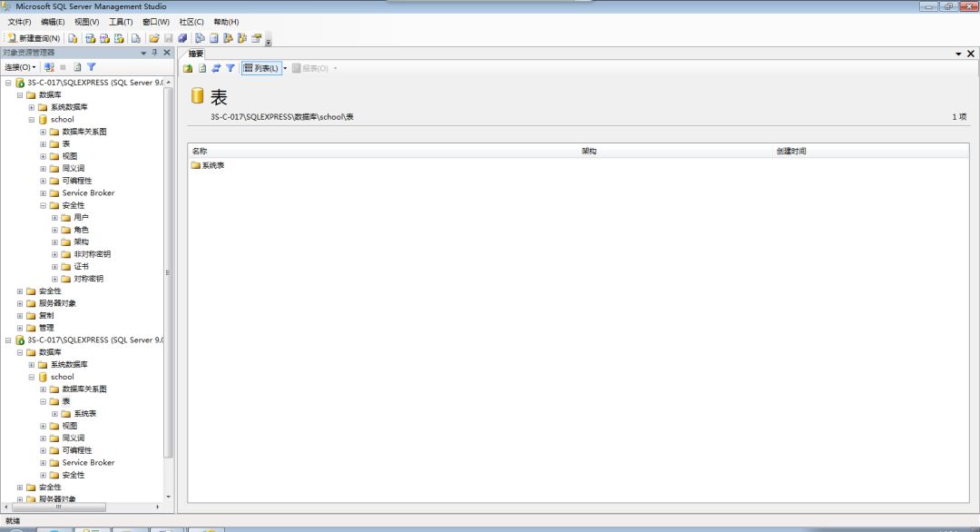Viewport: 980px width, 532px height.
Task: Click the Save All toolbar icon
Action: coord(182,38)
